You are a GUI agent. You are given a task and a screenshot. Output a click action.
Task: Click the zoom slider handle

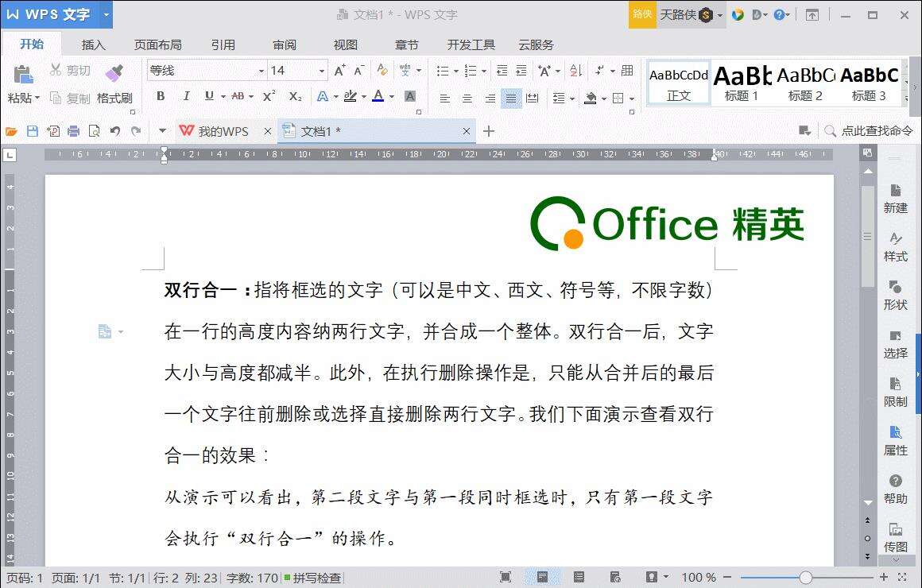coord(806,578)
